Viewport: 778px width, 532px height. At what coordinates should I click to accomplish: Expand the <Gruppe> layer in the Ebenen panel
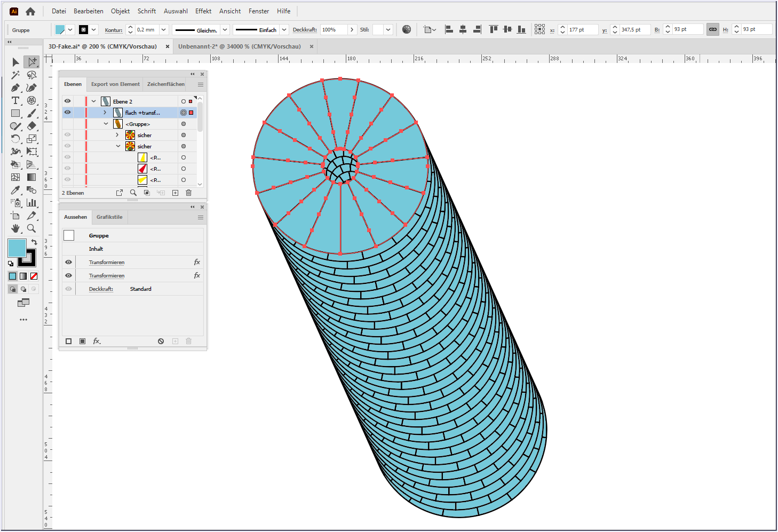pos(106,123)
